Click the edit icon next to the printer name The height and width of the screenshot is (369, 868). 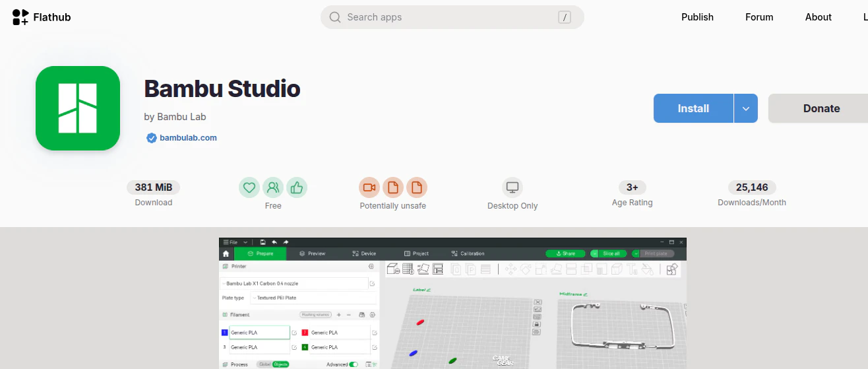(x=372, y=284)
